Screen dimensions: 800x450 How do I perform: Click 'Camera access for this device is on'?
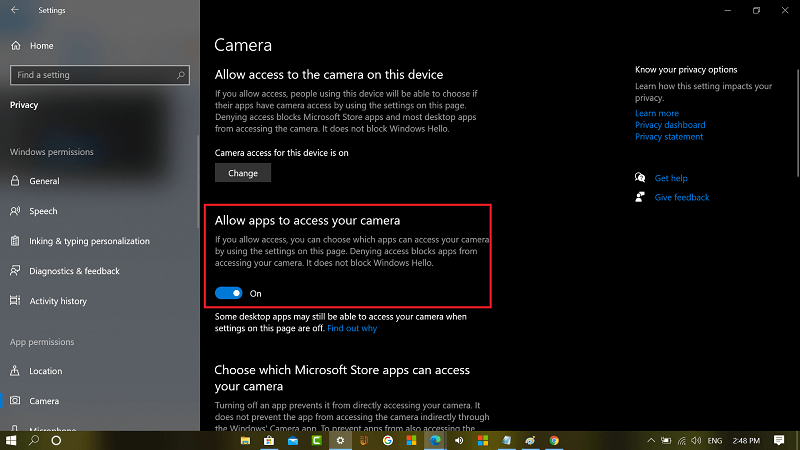point(282,153)
